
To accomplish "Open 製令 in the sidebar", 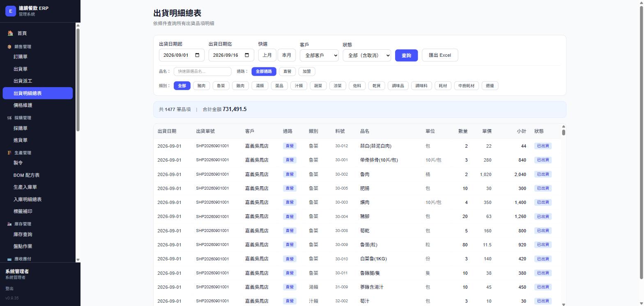I will (38, 163).
